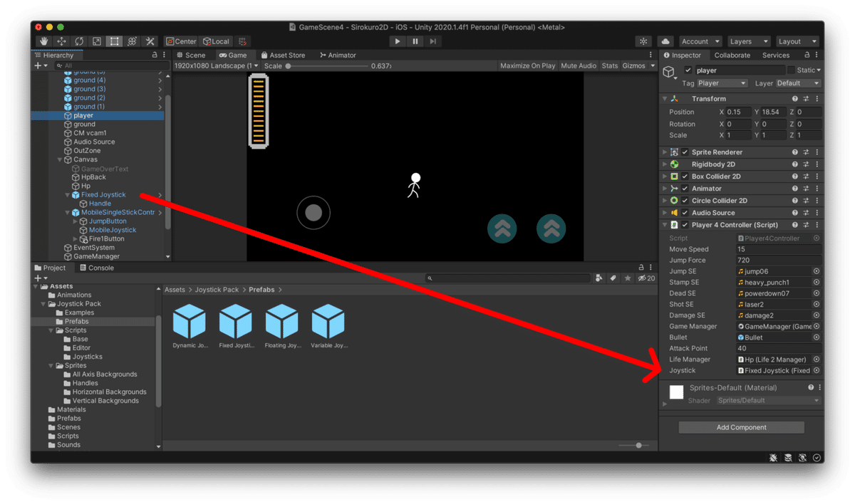Select the Rect tool in the toolbar

[x=114, y=41]
